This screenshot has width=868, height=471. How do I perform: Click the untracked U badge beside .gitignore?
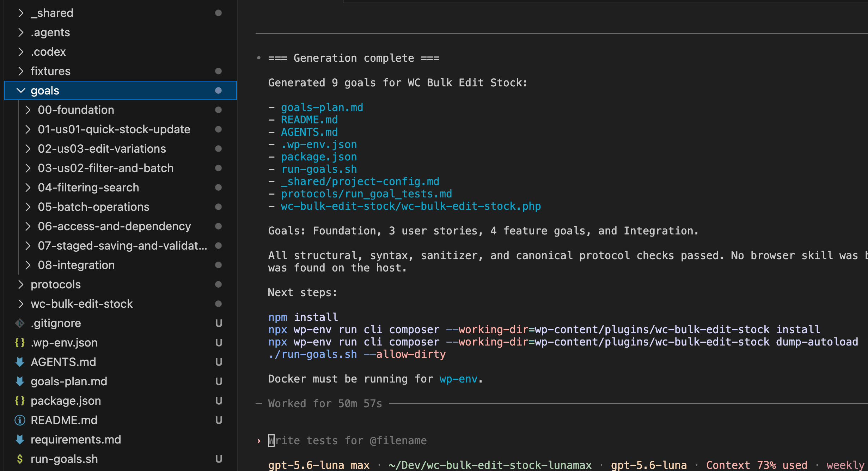click(219, 323)
